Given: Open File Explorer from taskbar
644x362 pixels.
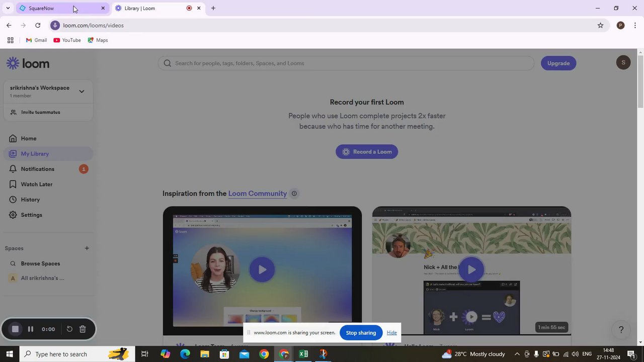Looking at the screenshot, I should click(x=205, y=354).
